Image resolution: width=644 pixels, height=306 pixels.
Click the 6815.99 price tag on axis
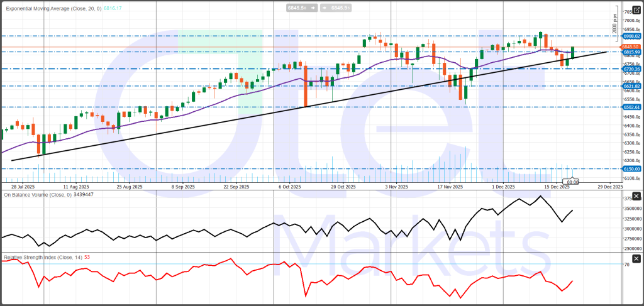(x=631, y=52)
